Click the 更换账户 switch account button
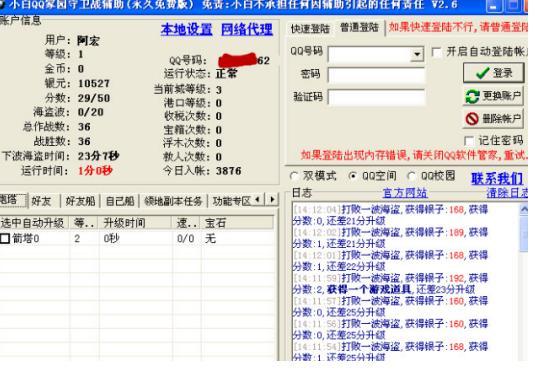The width and height of the screenshot is (535, 374). click(493, 96)
